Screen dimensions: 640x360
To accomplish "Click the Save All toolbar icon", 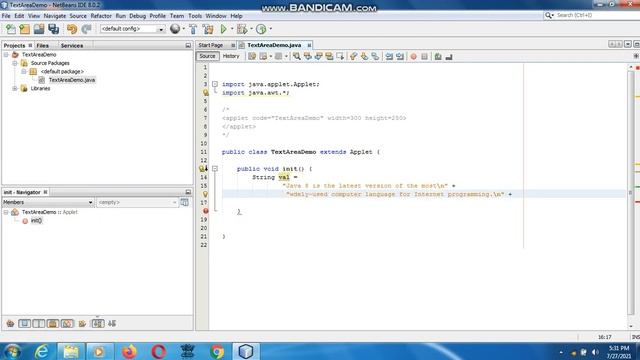I will tap(53, 29).
